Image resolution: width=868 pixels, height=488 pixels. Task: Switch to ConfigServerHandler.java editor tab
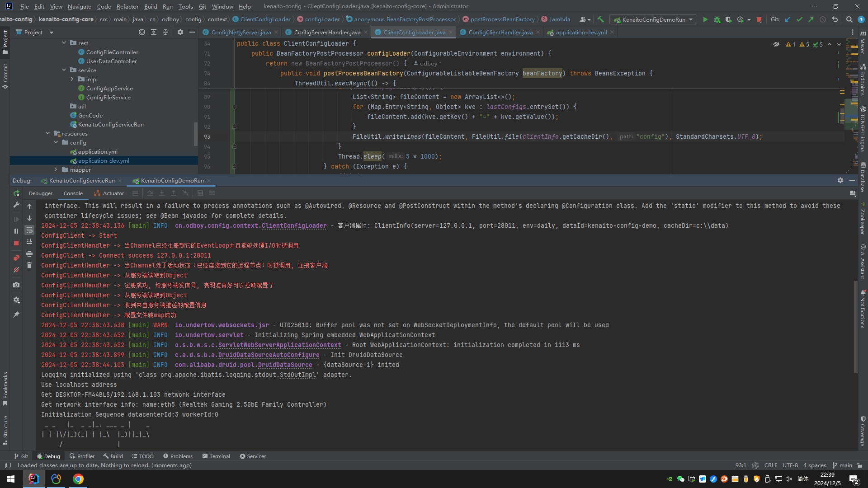(327, 32)
